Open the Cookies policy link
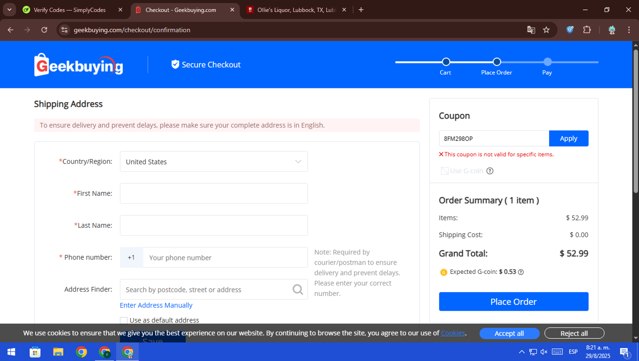Screen dimensions: 639x361 [453, 333]
